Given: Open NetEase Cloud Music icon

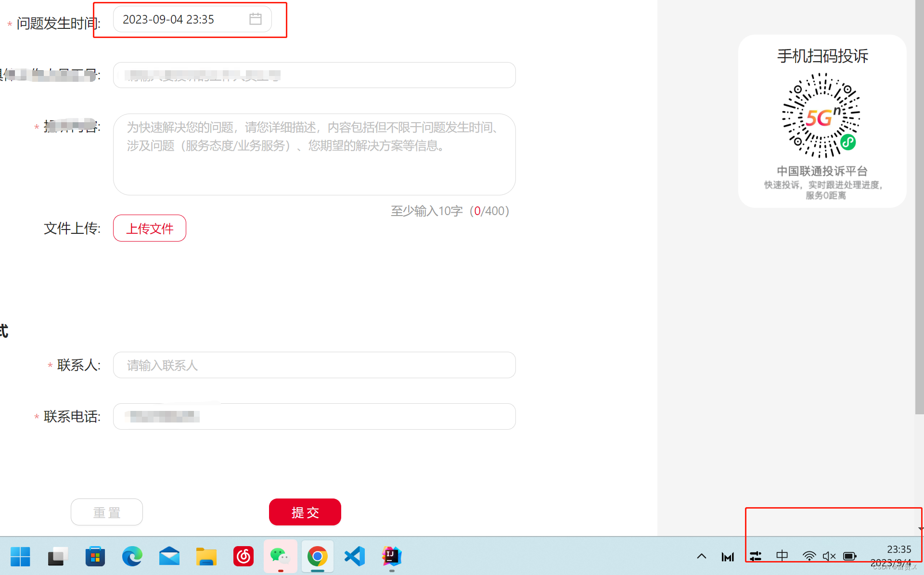Looking at the screenshot, I should (x=244, y=557).
